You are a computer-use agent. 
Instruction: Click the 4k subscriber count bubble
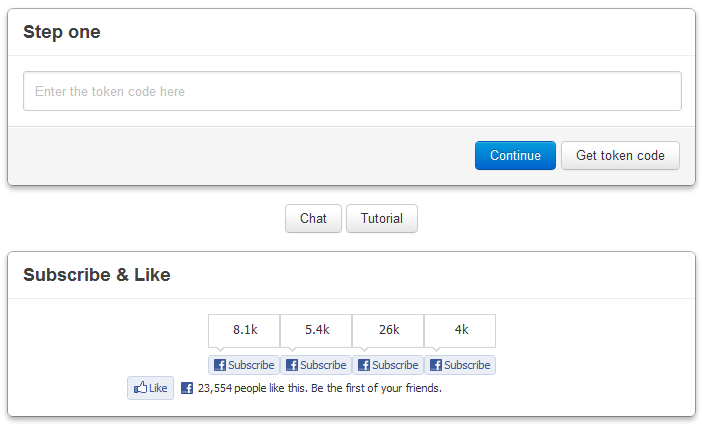pos(460,330)
